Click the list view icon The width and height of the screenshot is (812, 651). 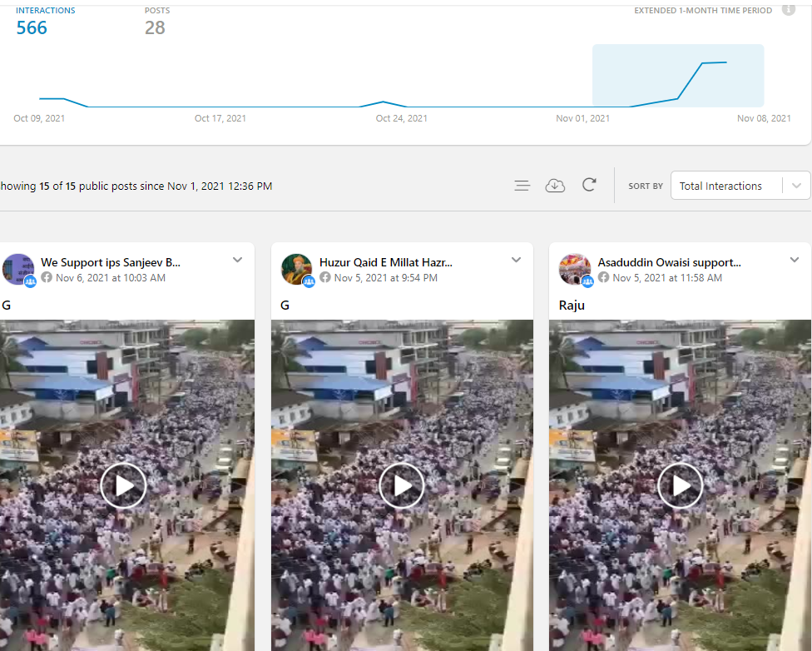coord(522,186)
